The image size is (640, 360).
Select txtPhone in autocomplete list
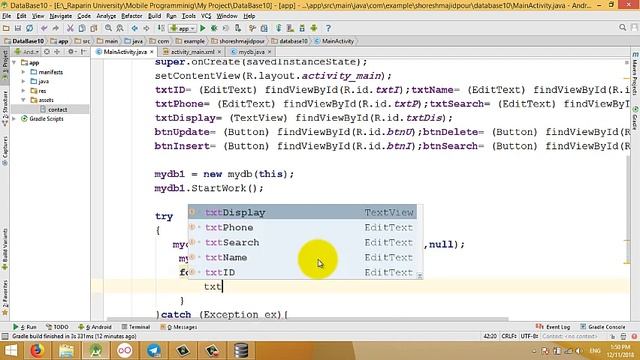(302, 228)
